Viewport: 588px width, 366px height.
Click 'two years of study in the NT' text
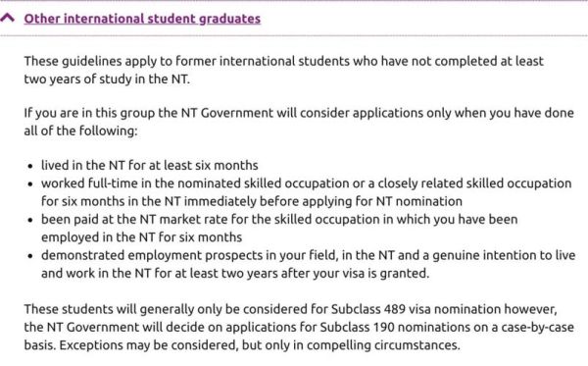[107, 78]
